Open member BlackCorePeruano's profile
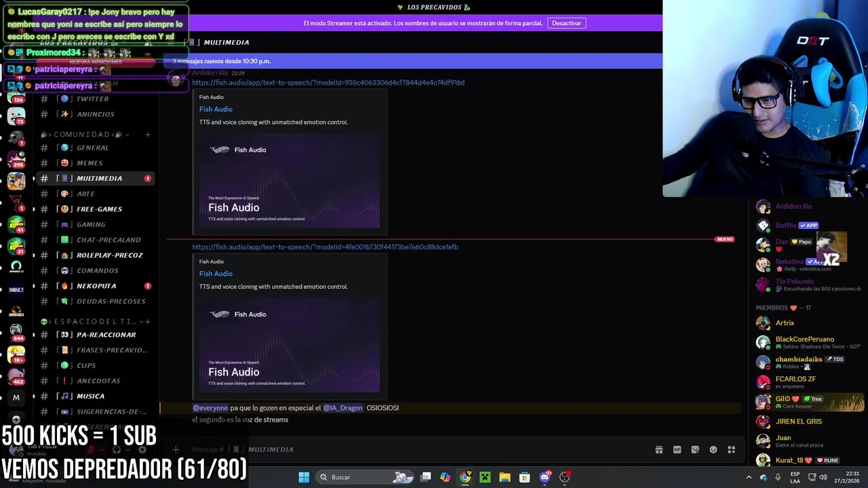The height and width of the screenshot is (488, 868). (x=808, y=342)
